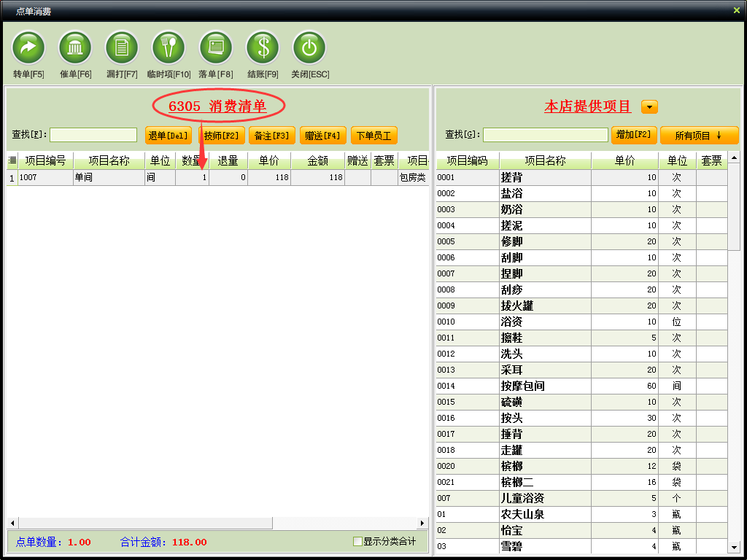Select the 按摩包间 item row
Screen dimensions: 747x560
click(581, 386)
